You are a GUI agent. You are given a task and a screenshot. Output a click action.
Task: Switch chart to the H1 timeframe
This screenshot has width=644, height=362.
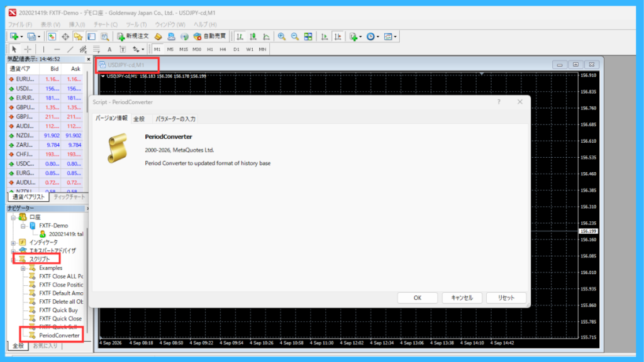(x=210, y=49)
